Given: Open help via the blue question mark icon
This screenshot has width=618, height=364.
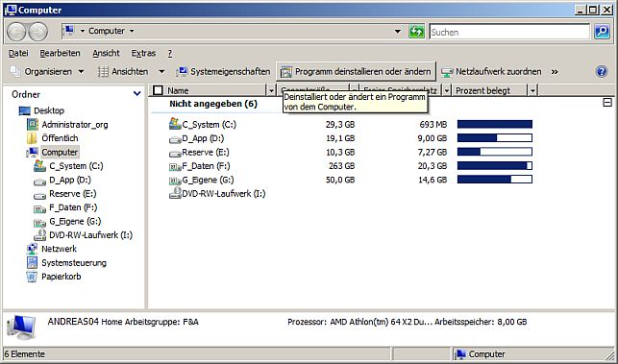Looking at the screenshot, I should click(602, 72).
